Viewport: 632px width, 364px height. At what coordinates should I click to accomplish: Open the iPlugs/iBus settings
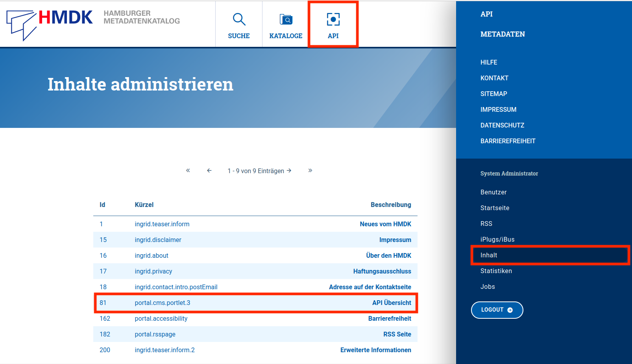tap(497, 239)
